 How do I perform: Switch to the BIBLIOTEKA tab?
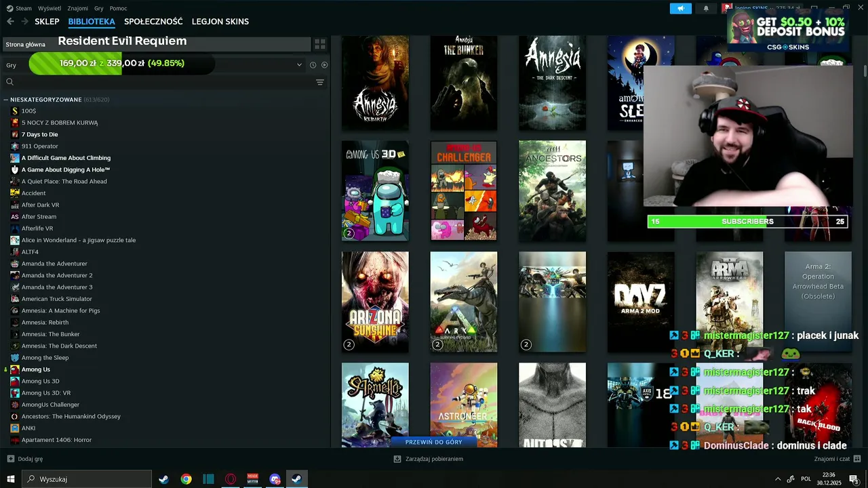coord(92,22)
